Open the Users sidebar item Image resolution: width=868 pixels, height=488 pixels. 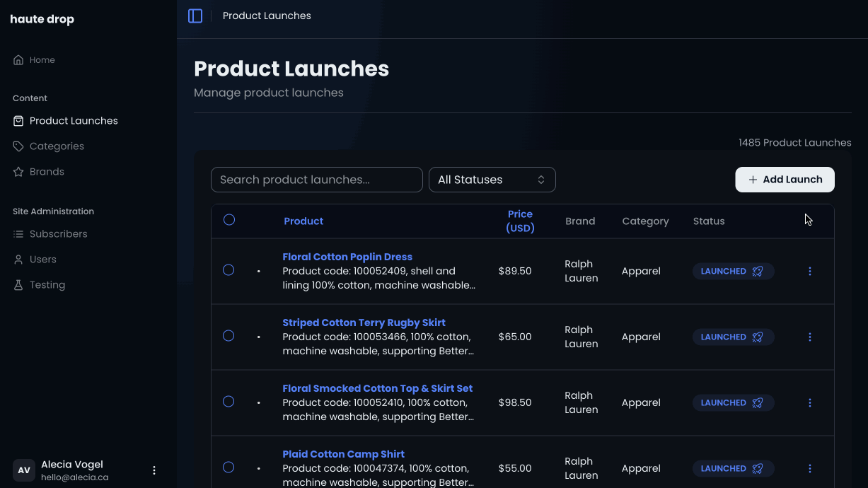(x=42, y=260)
